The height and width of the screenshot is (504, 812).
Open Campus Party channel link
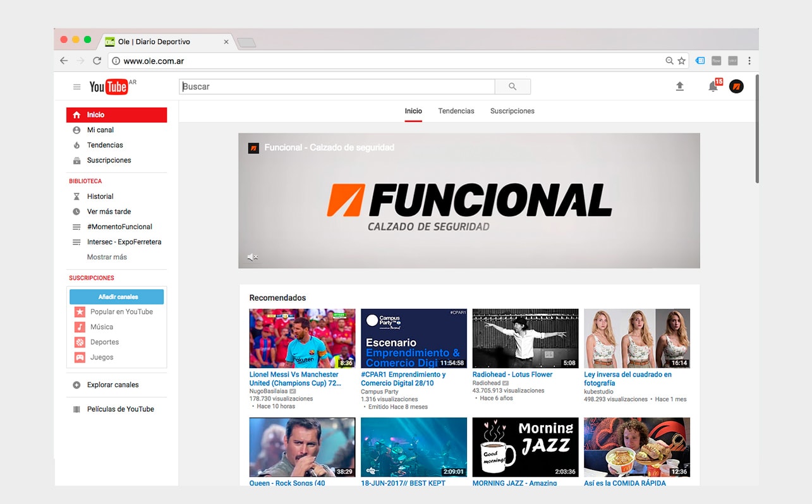point(380,392)
